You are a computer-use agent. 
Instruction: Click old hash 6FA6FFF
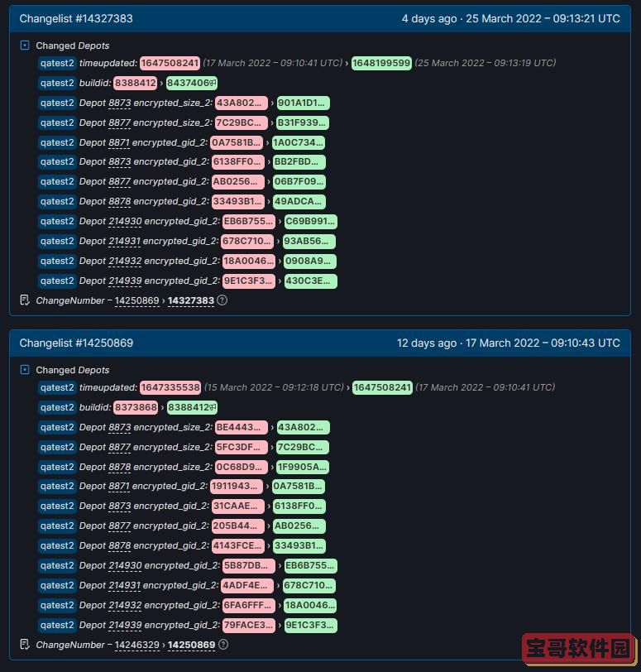point(249,605)
